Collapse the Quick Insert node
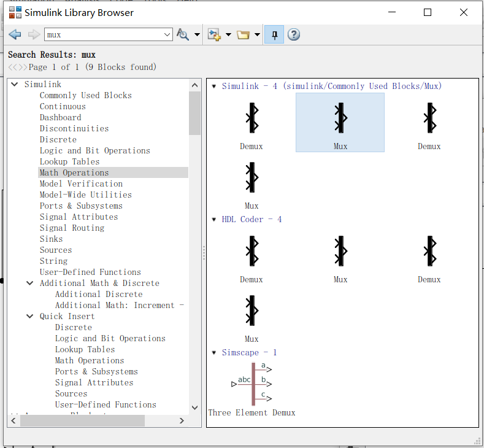Screen dimensions: 484x448 (x=29, y=316)
